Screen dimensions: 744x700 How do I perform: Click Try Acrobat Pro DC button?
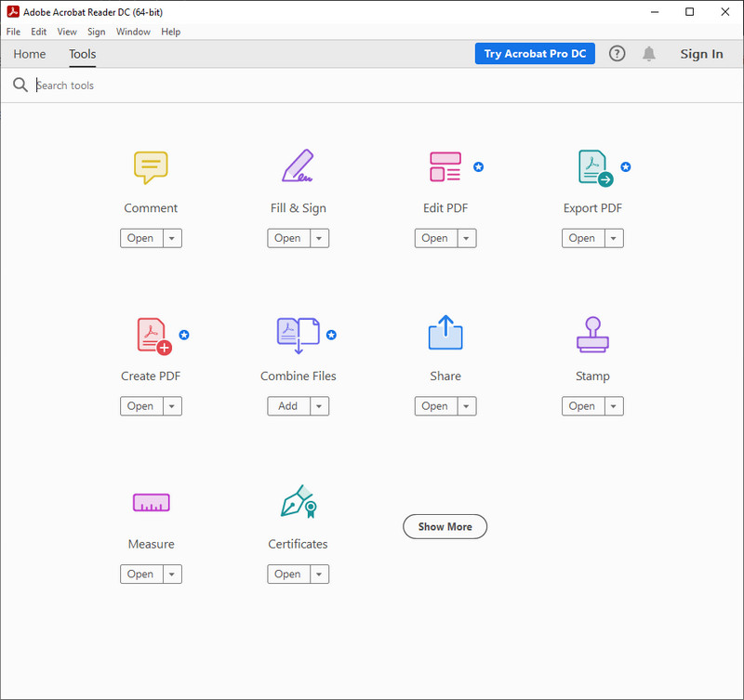click(x=535, y=54)
